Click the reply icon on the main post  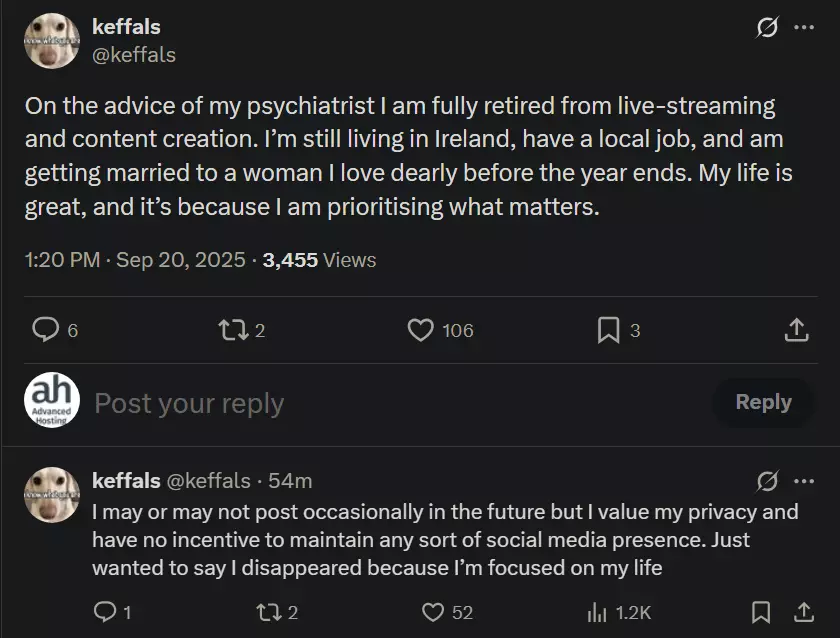pos(46,330)
